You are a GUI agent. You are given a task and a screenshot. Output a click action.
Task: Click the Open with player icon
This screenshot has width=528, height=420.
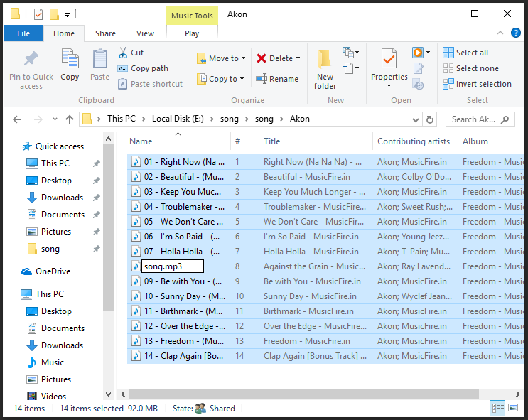[418, 52]
